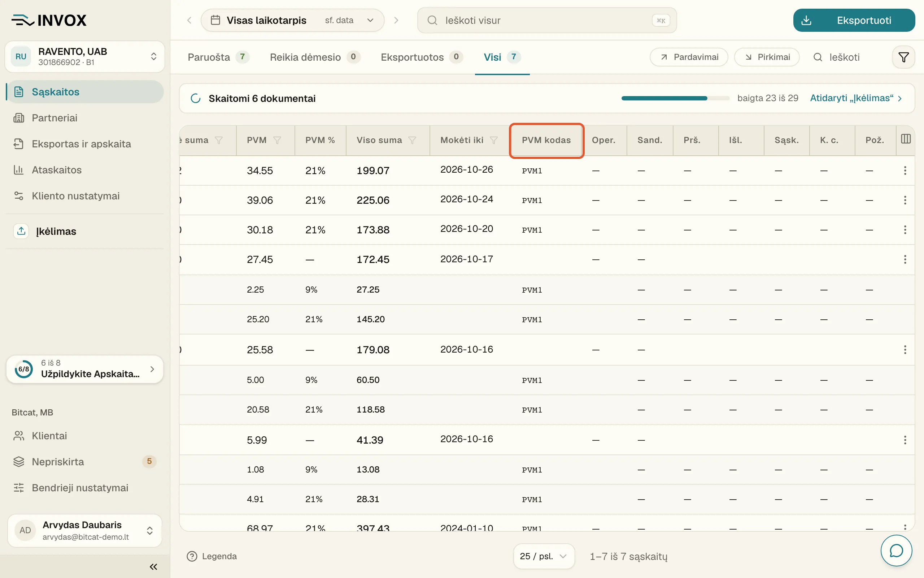Screen dimensions: 924x578
Task: Filter the PVM column
Action: click(277, 140)
